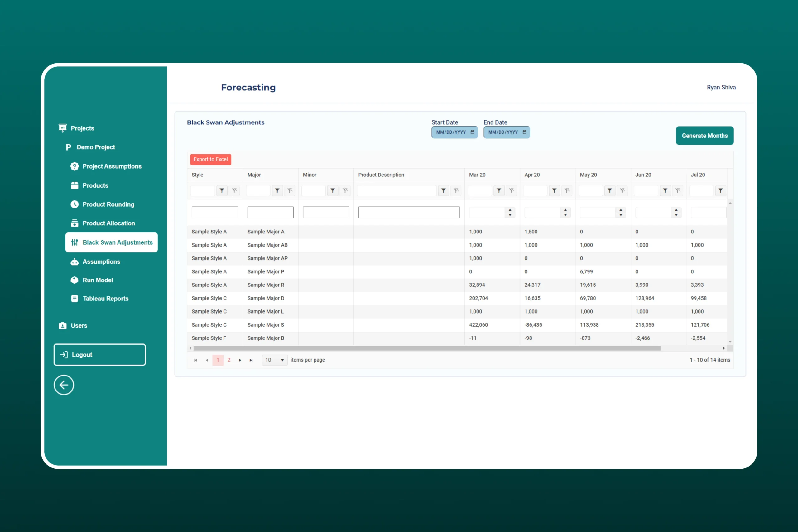Go to the last page of grid
Image resolution: width=798 pixels, height=532 pixels.
point(251,360)
